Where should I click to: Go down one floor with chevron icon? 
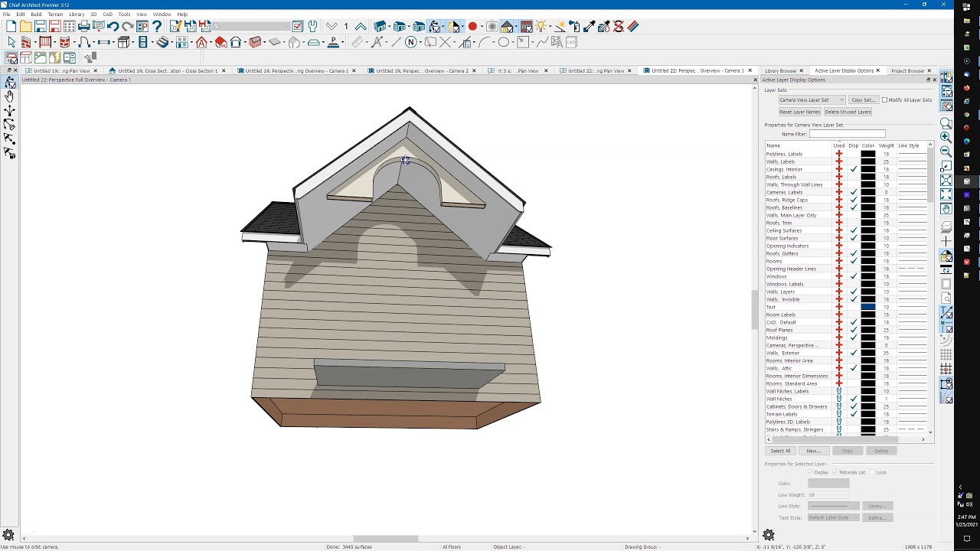[332, 27]
